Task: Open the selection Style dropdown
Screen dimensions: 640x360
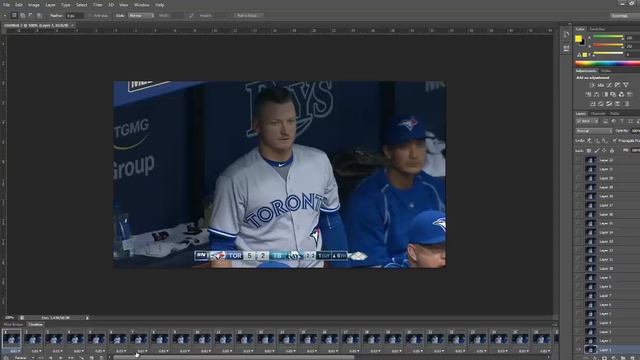Action: [x=141, y=16]
